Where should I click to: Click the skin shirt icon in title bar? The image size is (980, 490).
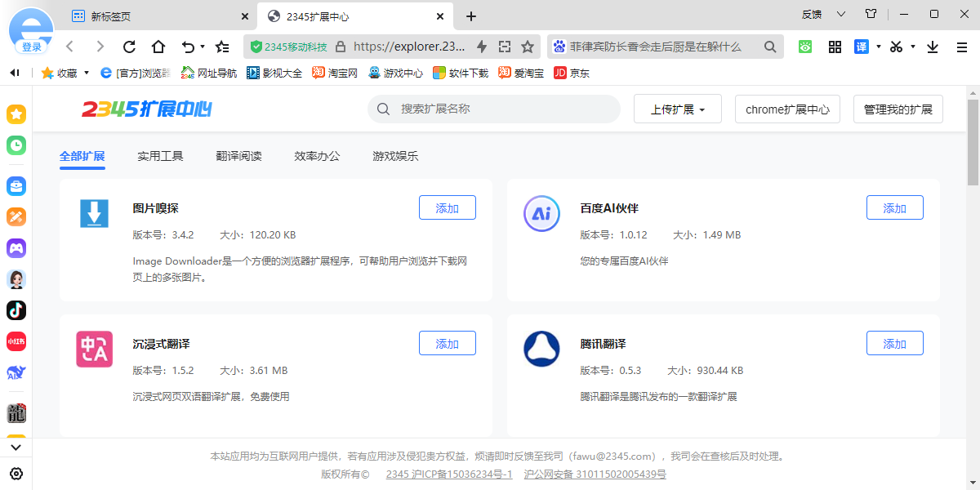pyautogui.click(x=871, y=14)
